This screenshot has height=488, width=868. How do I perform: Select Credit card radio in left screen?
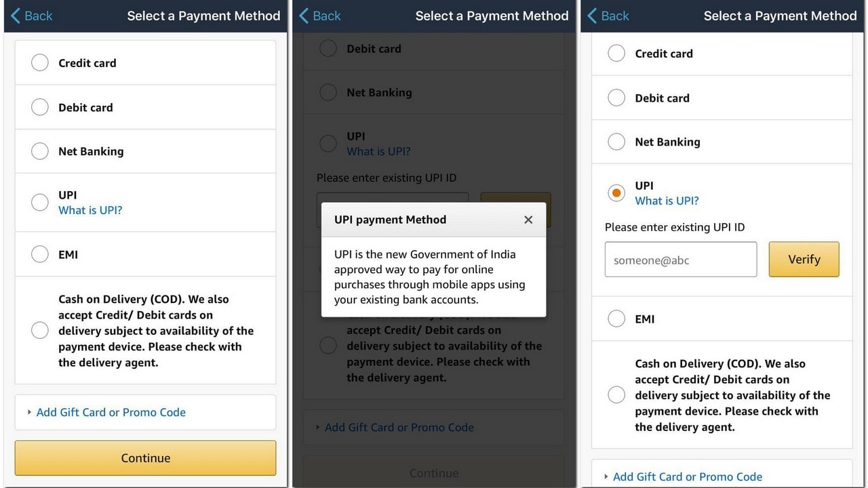(40, 63)
